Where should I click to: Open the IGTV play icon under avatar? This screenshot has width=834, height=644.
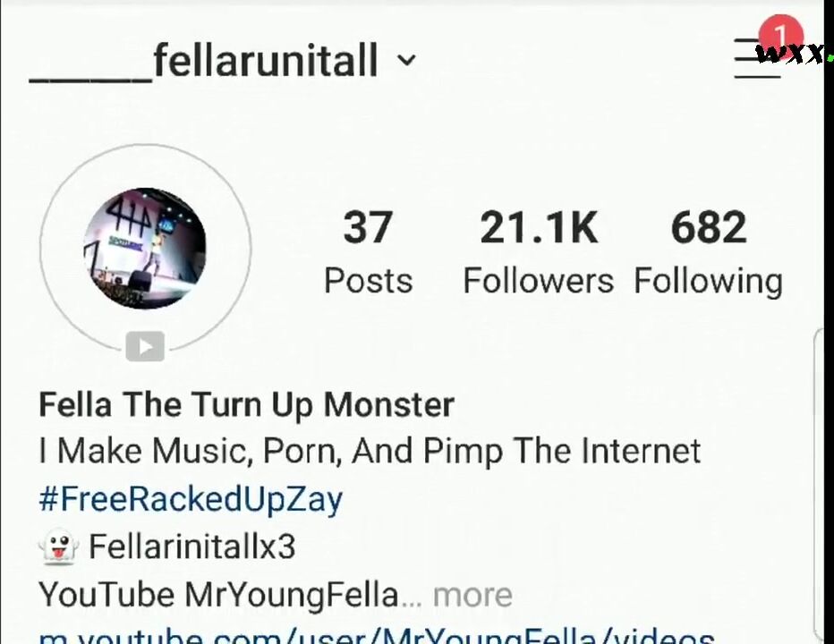[x=145, y=347]
